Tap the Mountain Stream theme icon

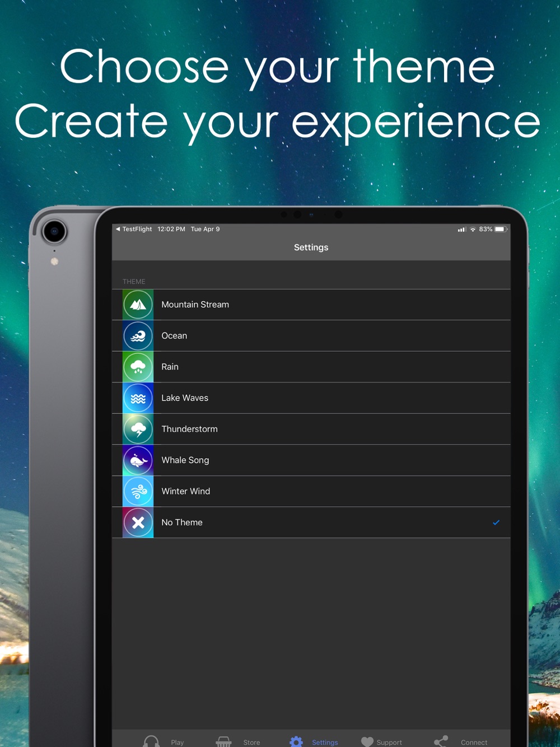point(138,305)
